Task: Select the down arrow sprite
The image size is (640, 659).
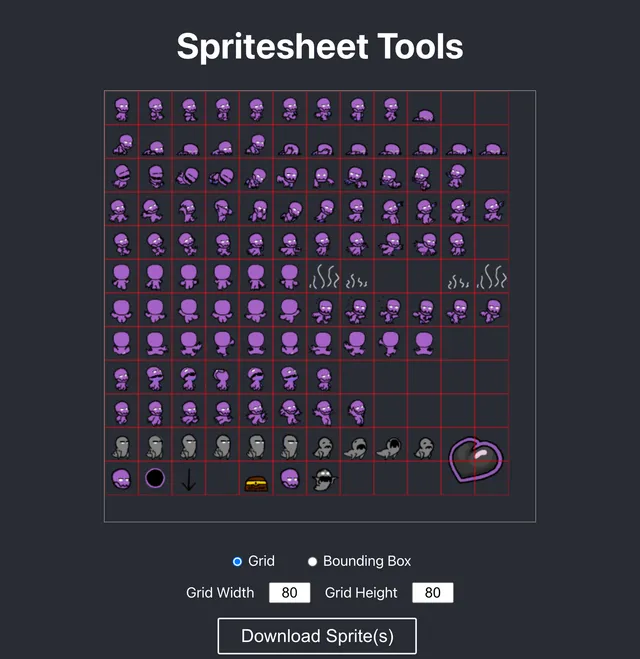Action: [189, 480]
